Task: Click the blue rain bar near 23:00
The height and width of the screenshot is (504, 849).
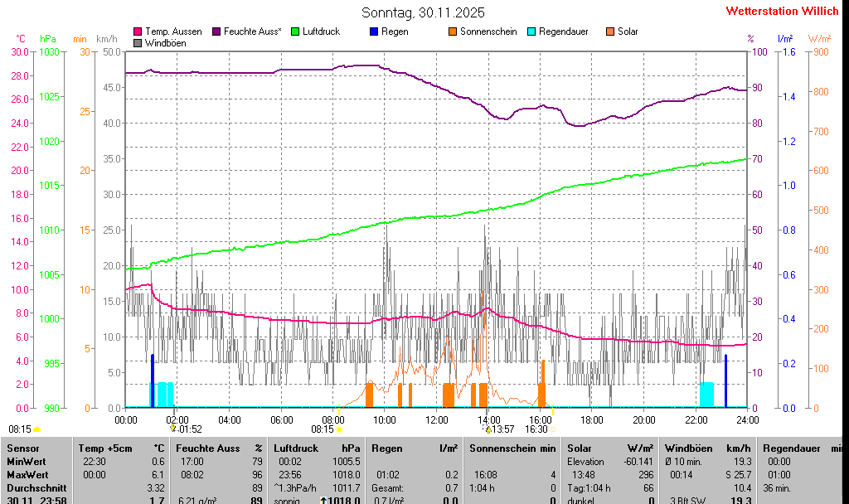Action: coord(725,380)
